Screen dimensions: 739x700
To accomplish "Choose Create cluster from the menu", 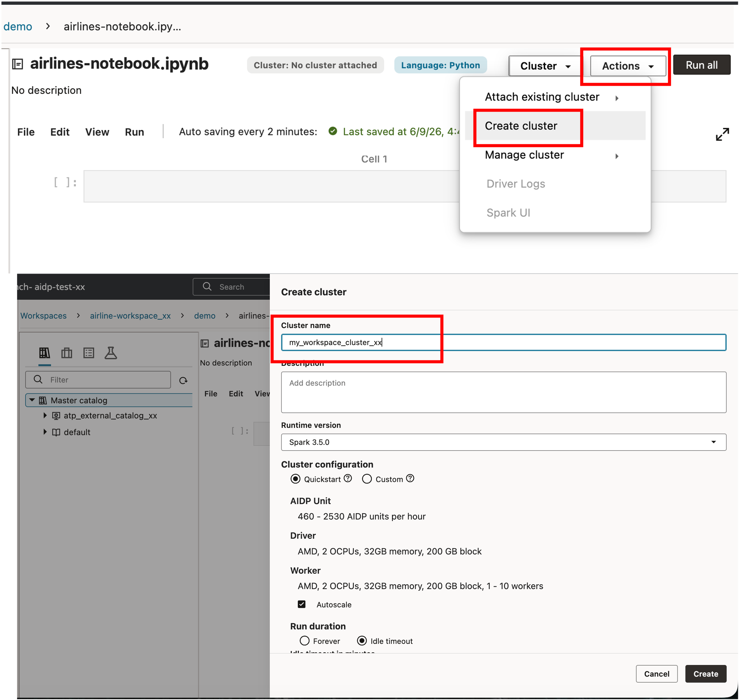I will tap(554, 126).
